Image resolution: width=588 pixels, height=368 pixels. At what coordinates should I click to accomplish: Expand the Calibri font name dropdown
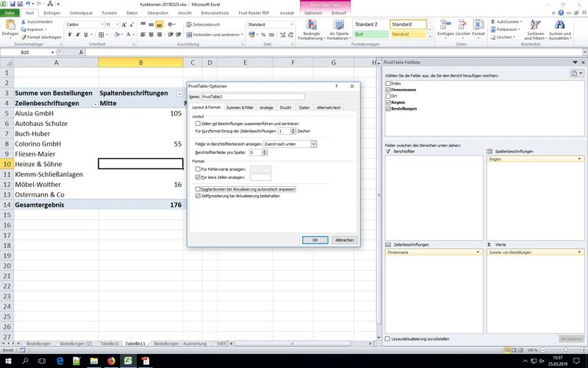pos(101,24)
